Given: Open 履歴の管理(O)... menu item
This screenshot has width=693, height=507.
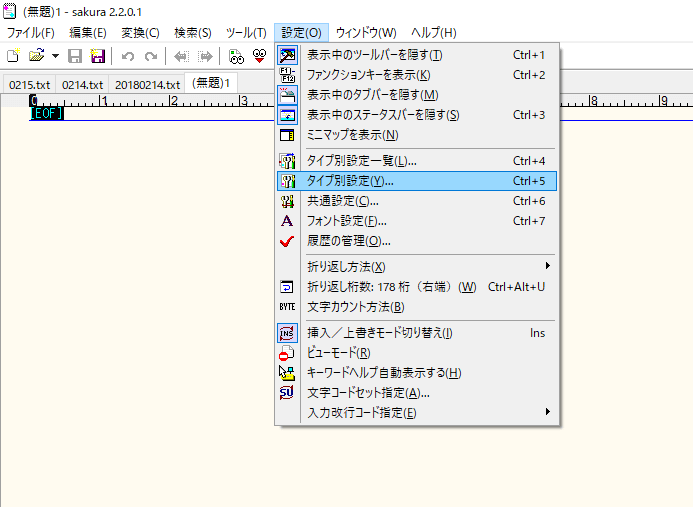Looking at the screenshot, I should click(x=417, y=241).
